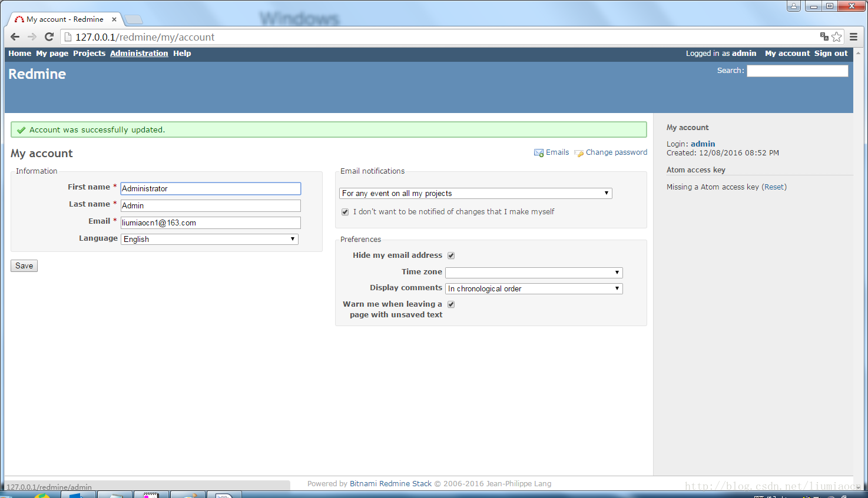Screen dimensions: 868x498
Task: Click the 'Atom access key' heading
Action: 696,170
